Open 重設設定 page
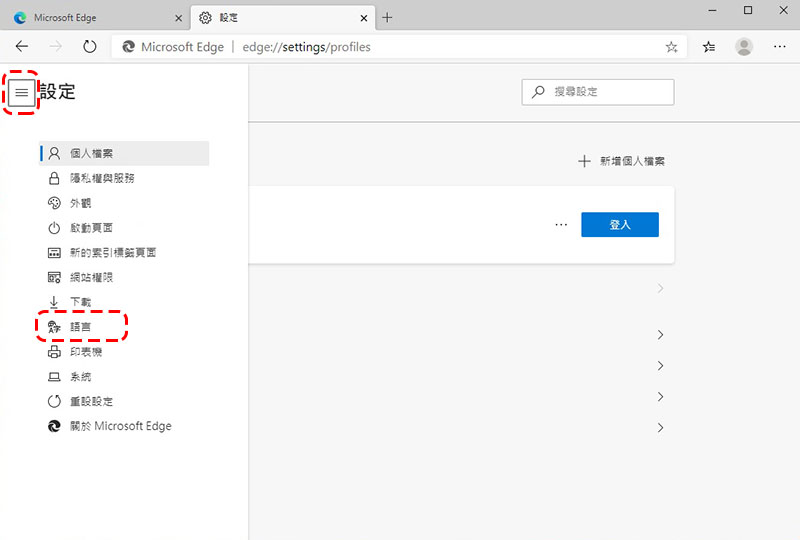 click(x=124, y=401)
